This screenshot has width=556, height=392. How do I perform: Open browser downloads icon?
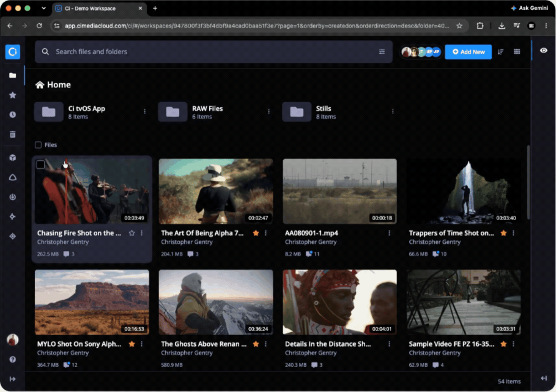coord(502,25)
